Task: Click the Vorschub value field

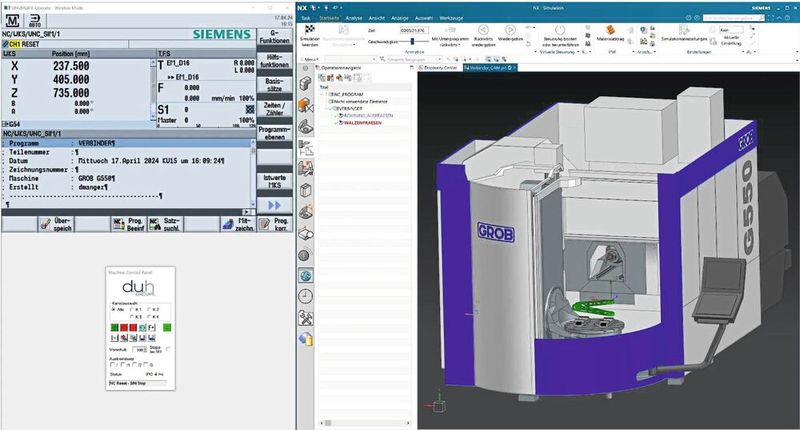Action: [x=139, y=350]
